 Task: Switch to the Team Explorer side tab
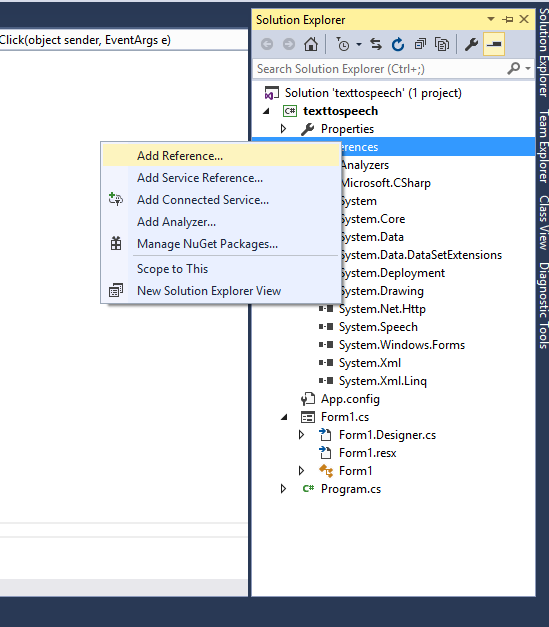click(543, 146)
